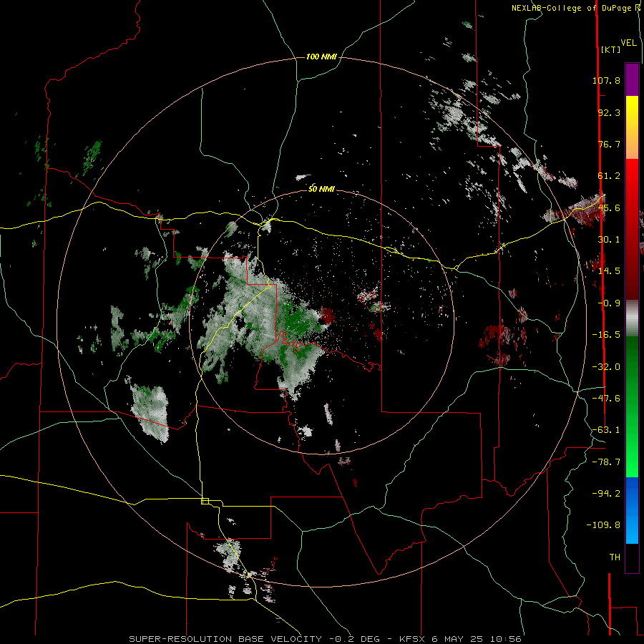Image resolution: width=644 pixels, height=644 pixels.
Task: Select the -109.8 scale value
Action: pyautogui.click(x=604, y=525)
